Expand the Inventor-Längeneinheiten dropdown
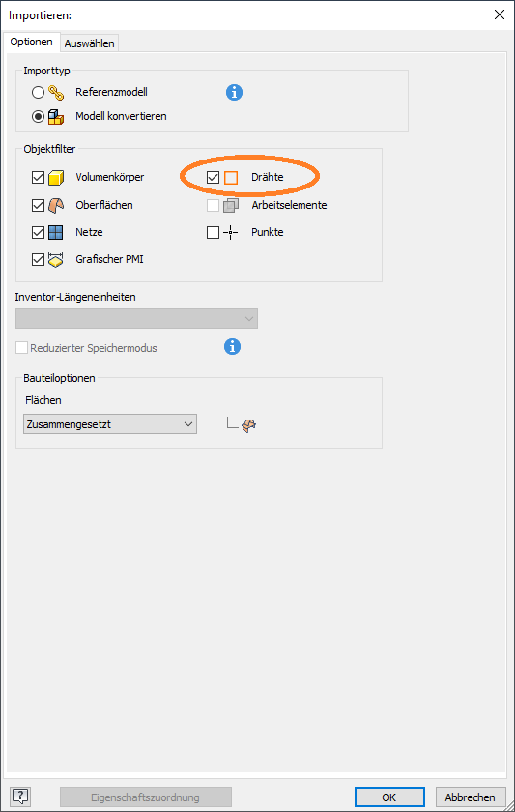This screenshot has height=812, width=515. [x=136, y=318]
